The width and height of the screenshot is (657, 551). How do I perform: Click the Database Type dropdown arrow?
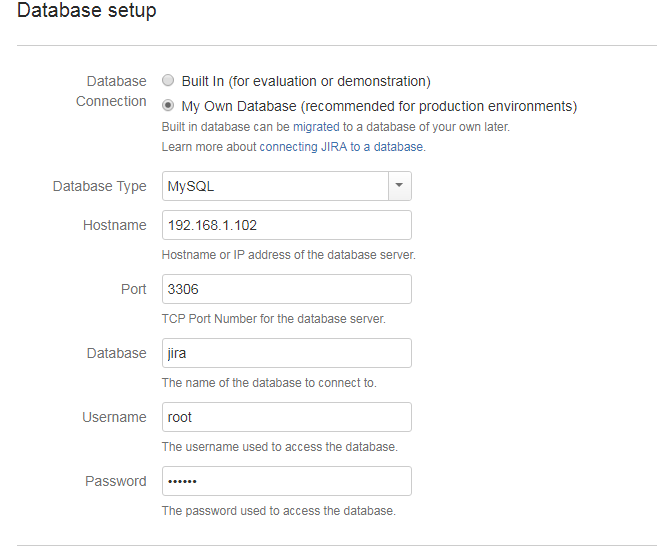(399, 186)
